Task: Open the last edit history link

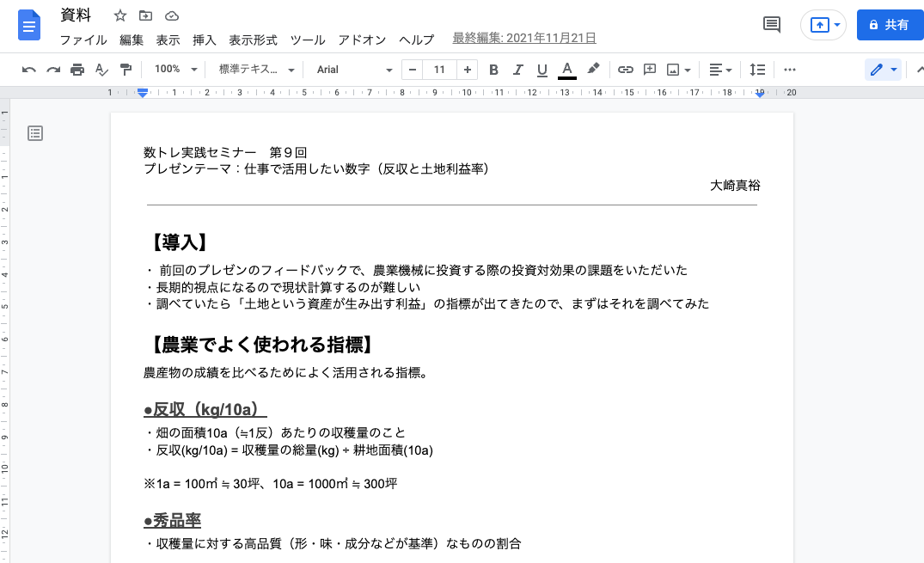Action: 524,39
